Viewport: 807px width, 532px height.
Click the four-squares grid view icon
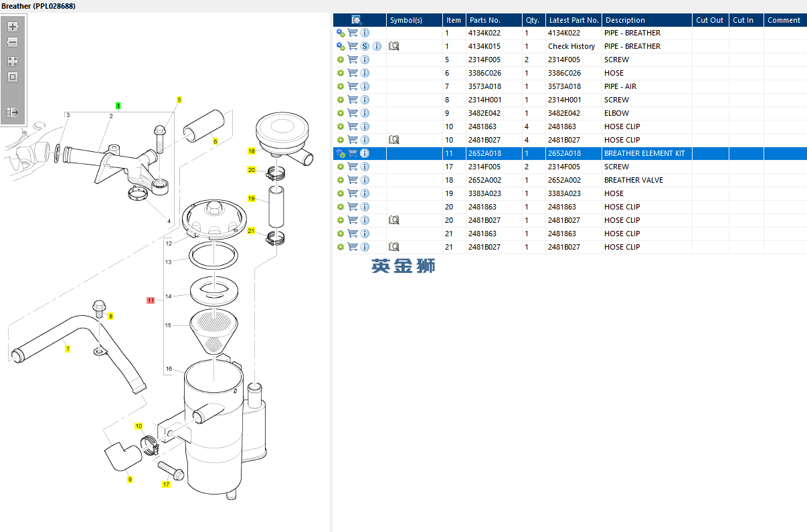[x=13, y=61]
